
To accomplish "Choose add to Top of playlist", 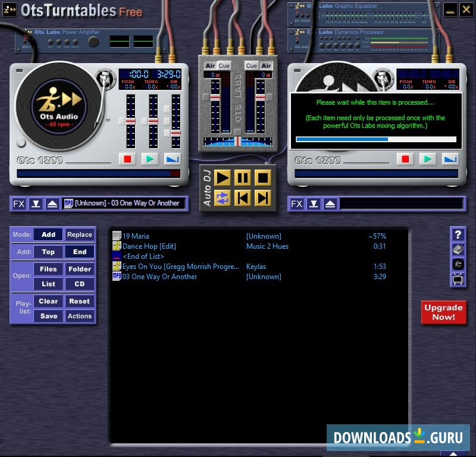I will tap(48, 252).
